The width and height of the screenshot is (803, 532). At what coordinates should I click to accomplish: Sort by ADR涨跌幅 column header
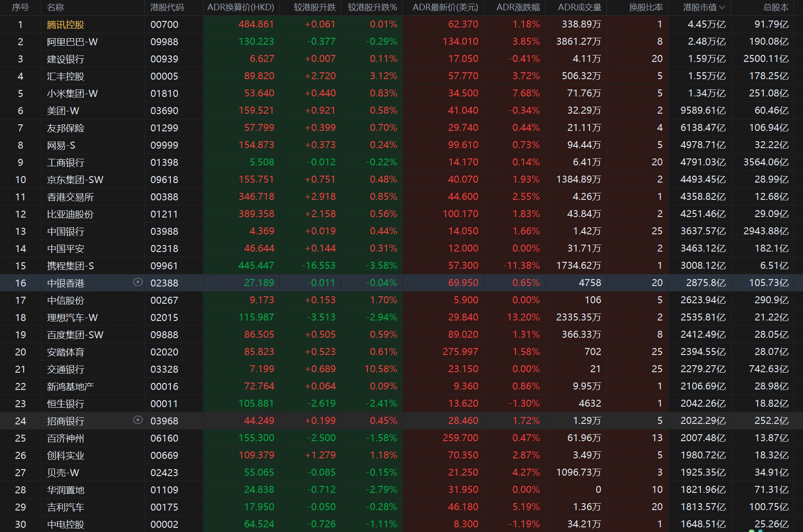[x=518, y=7]
